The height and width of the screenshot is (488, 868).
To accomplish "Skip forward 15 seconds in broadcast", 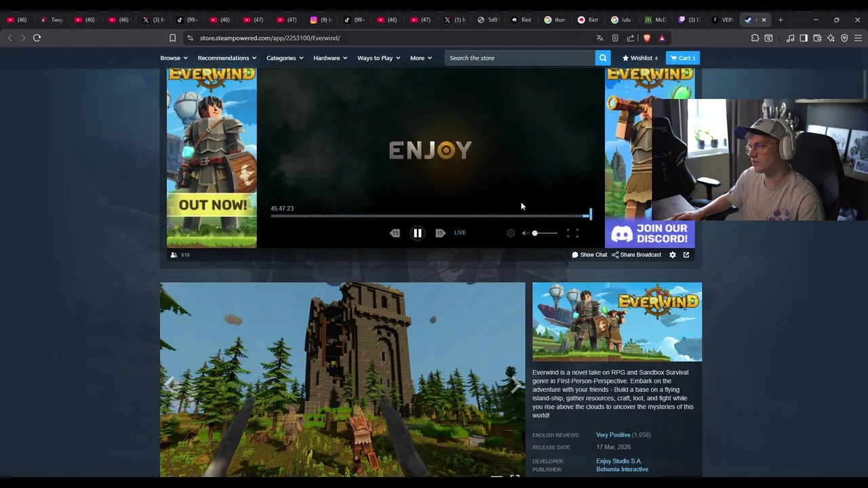I will pos(440,233).
